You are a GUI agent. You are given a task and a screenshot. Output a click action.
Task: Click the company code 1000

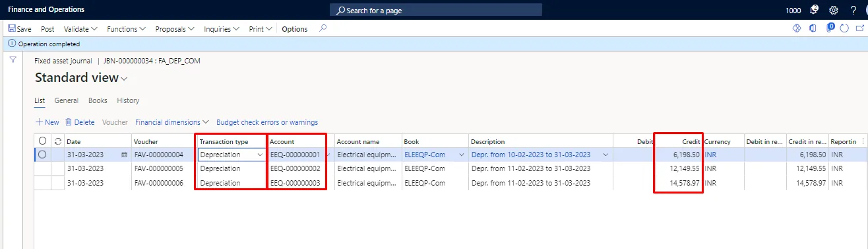click(793, 11)
